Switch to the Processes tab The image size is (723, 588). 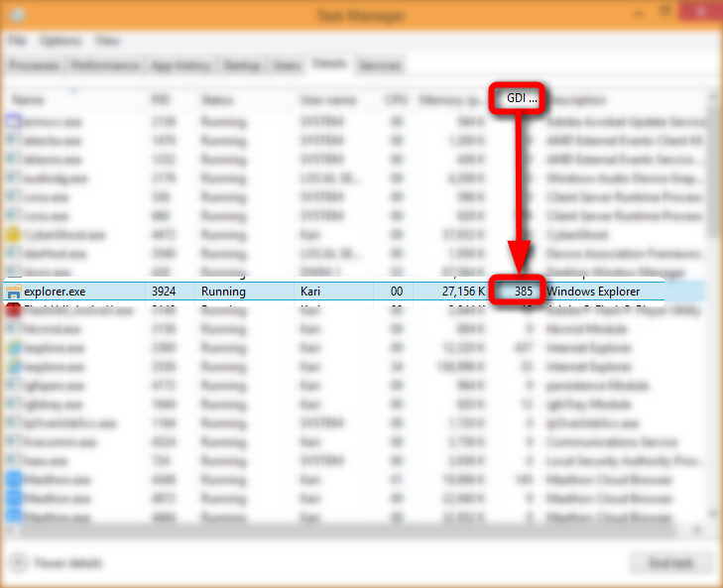(x=35, y=65)
